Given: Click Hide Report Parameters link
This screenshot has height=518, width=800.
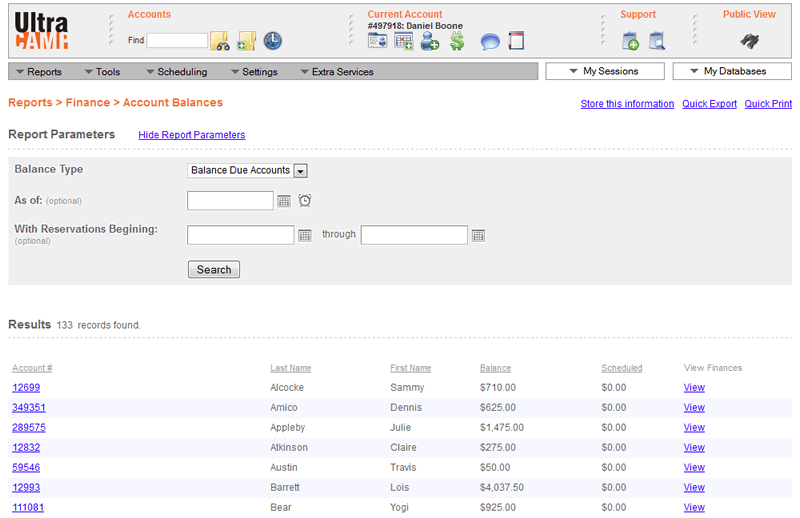Looking at the screenshot, I should [x=191, y=135].
